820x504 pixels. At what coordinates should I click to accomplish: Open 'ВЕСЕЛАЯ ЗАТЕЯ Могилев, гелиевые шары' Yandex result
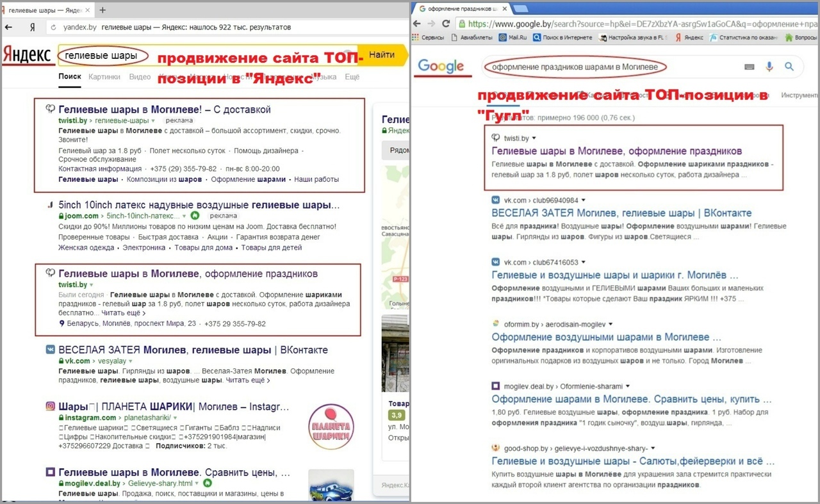(193, 350)
